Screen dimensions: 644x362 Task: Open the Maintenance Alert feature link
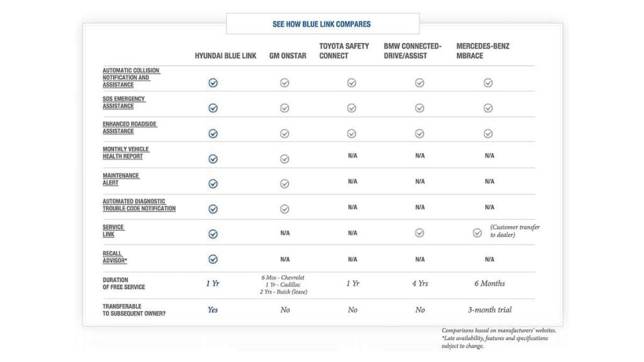pyautogui.click(x=121, y=179)
